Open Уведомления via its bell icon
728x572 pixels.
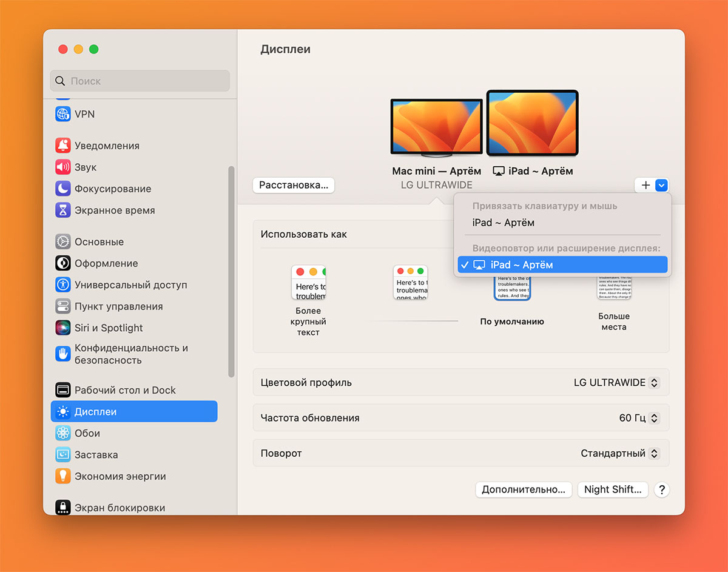point(63,146)
